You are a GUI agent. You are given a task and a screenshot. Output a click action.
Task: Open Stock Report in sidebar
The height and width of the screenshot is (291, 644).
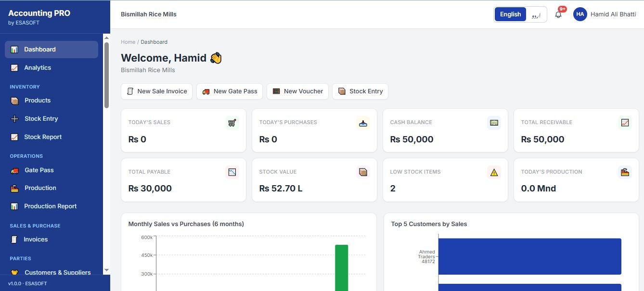click(x=52, y=137)
